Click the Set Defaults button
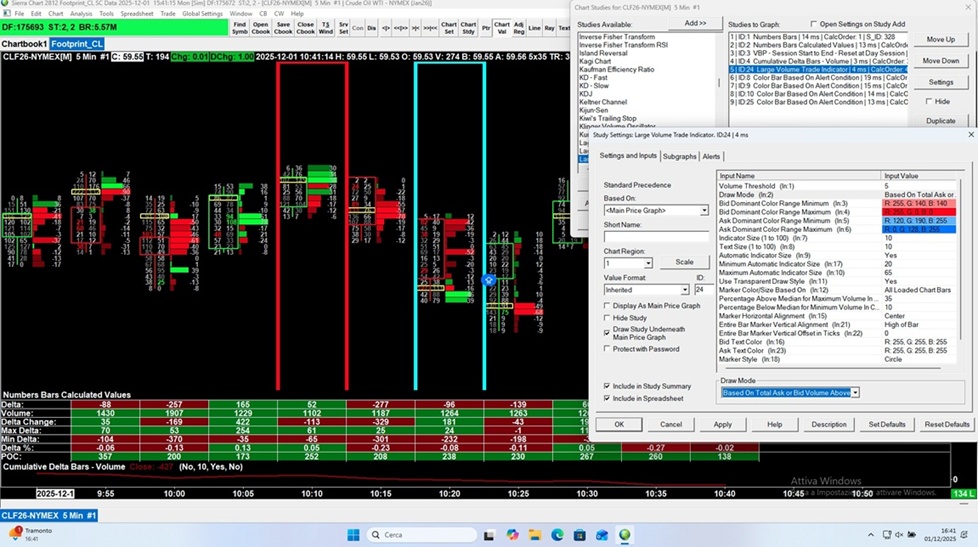Screen dimensions: 978x547 [886, 424]
